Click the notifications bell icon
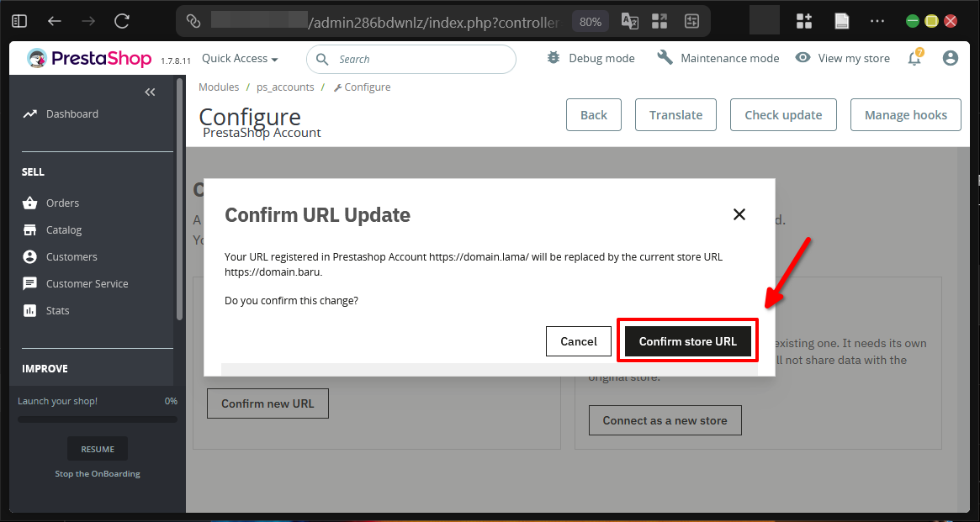 click(914, 59)
